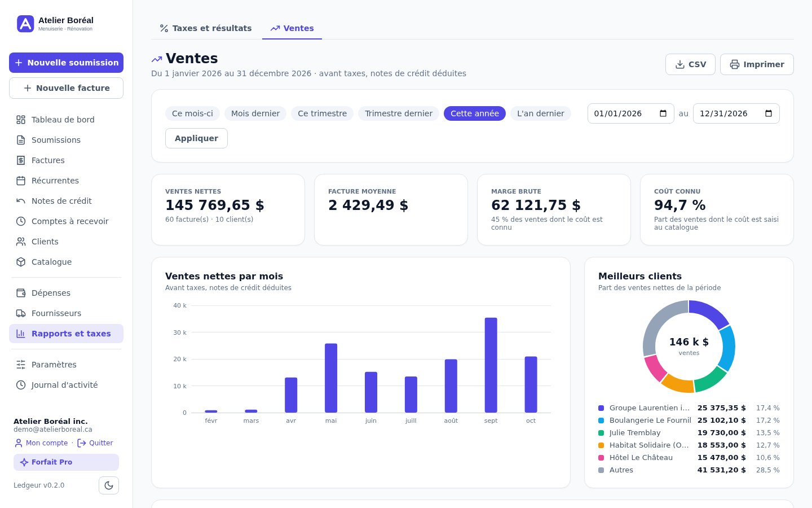Open the start date calendar picker
Screen dimensions: 812x508
pyautogui.click(x=663, y=113)
